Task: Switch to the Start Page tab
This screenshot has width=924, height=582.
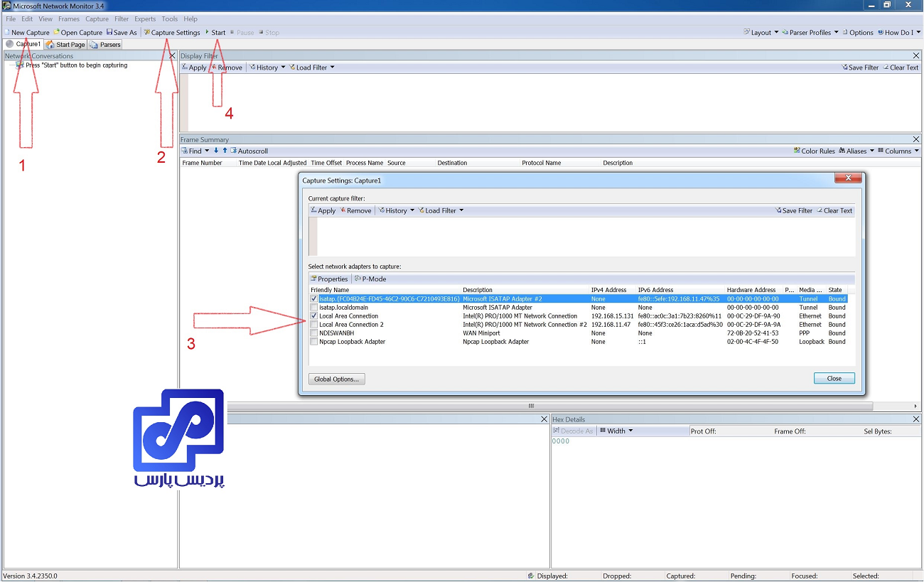Action: (x=65, y=44)
